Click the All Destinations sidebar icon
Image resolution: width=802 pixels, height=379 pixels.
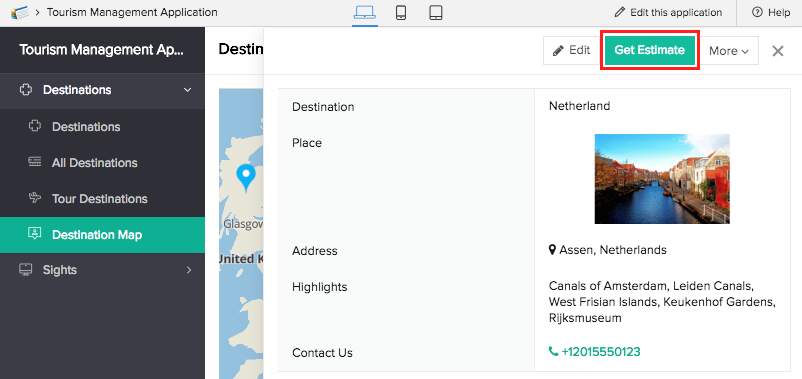click(x=34, y=163)
